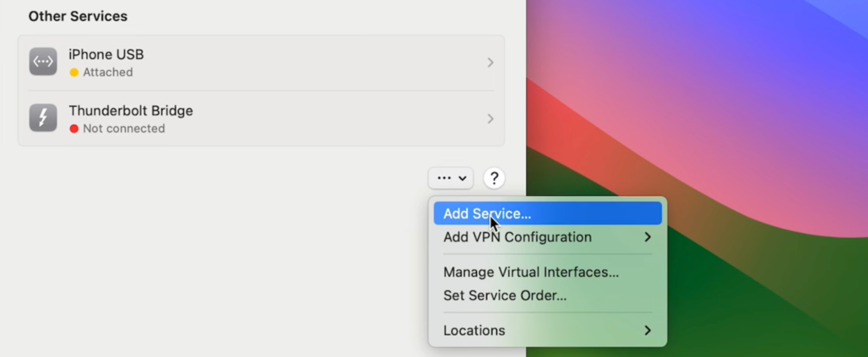Click the Other Services heading
This screenshot has height=357, width=868.
tap(78, 17)
